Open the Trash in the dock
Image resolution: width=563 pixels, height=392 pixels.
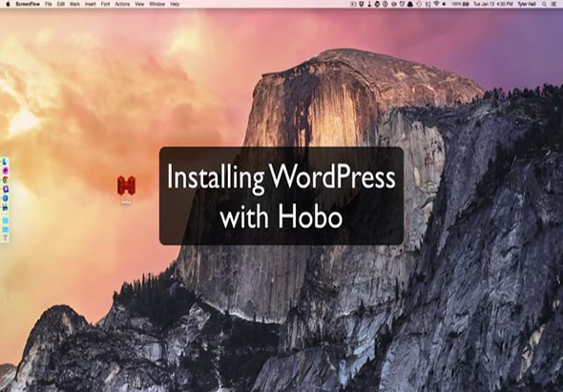point(5,238)
